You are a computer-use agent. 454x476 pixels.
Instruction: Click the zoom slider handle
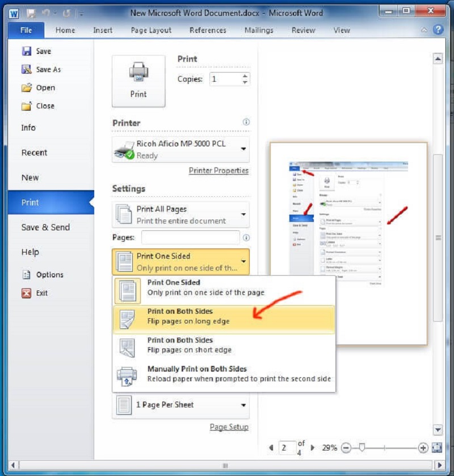pyautogui.click(x=361, y=448)
